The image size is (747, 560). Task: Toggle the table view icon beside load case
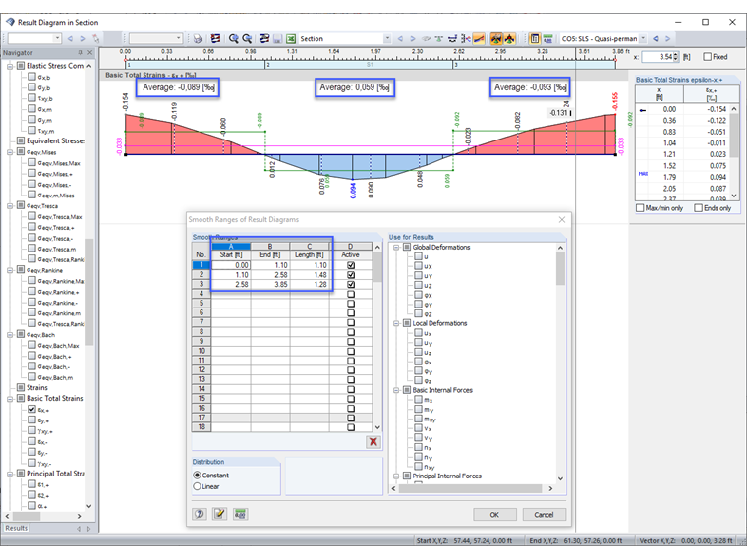[x=535, y=39]
